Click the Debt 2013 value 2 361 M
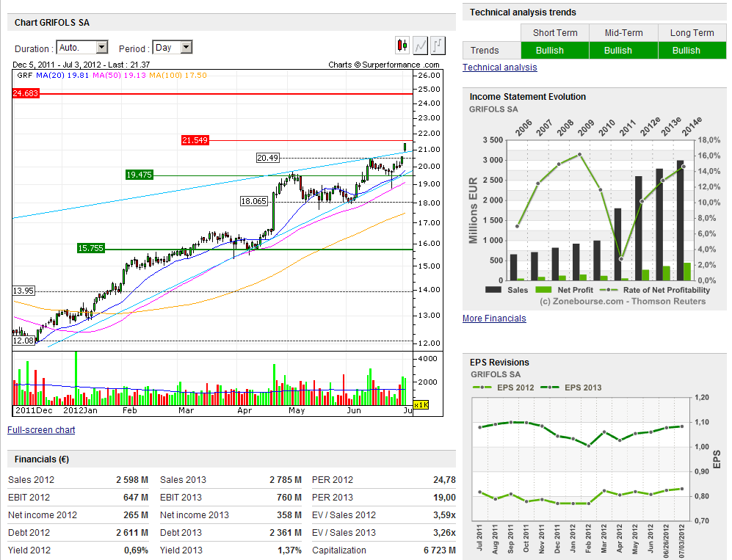The image size is (732, 560). click(x=285, y=533)
